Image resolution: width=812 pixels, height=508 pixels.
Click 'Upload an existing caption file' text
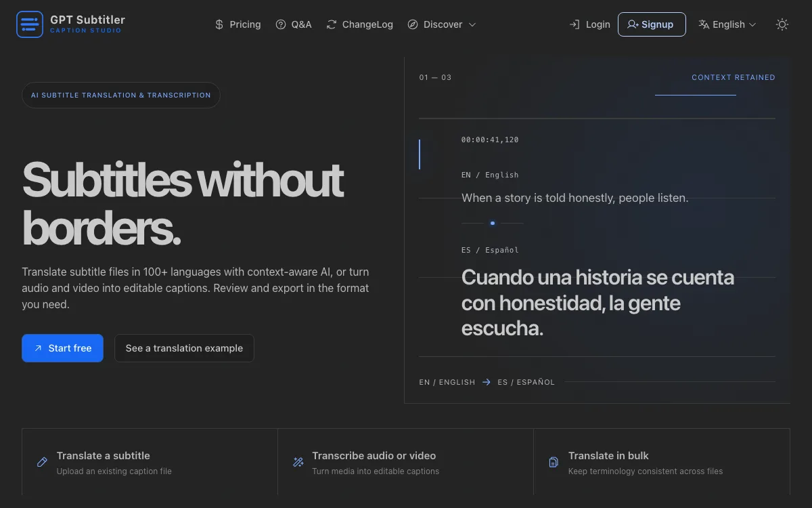point(114,471)
